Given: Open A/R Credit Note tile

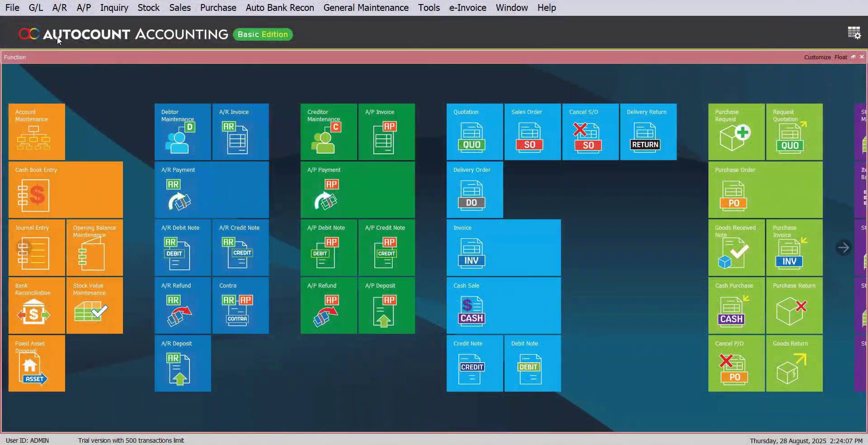Looking at the screenshot, I should [241, 247].
